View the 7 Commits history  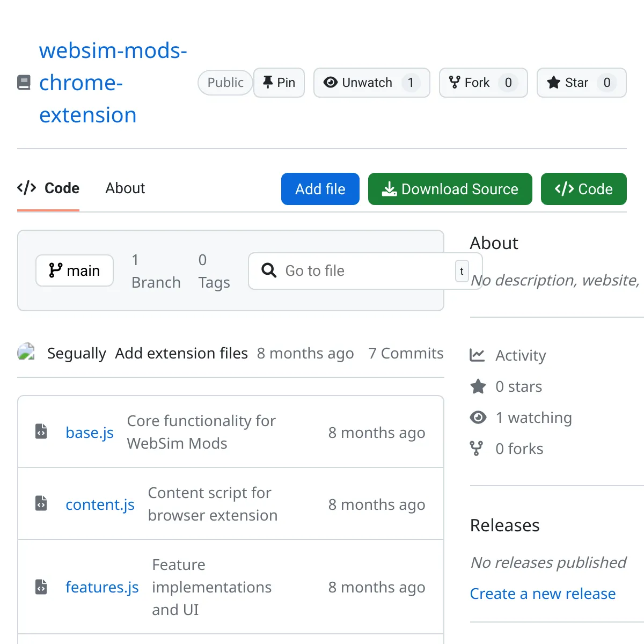(406, 353)
